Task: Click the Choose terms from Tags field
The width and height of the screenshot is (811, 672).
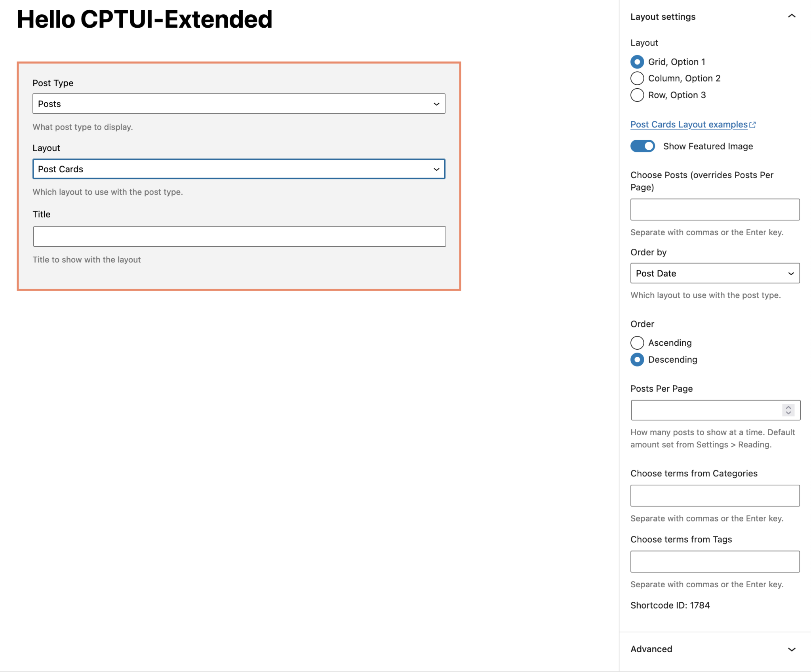Action: coord(715,562)
